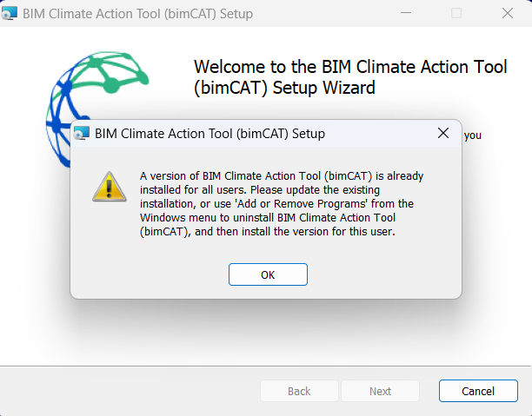532x416 pixels.
Task: Click the dialog's title bar text
Action: [209, 134]
